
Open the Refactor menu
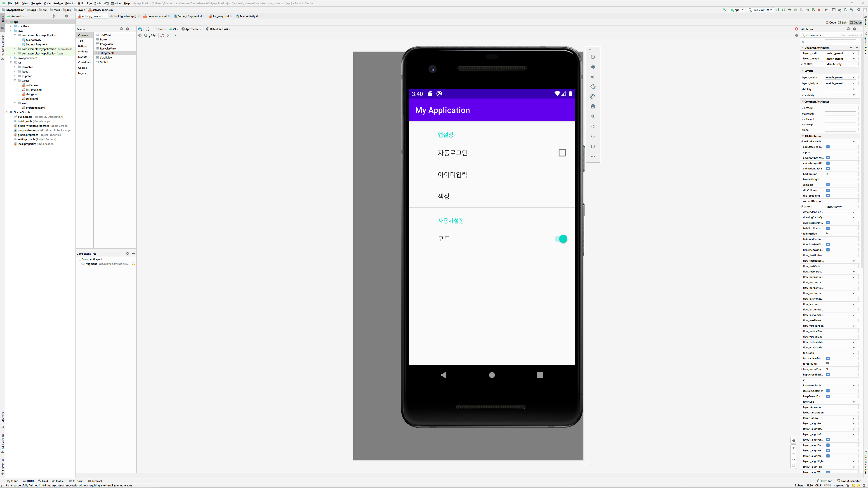[x=70, y=3]
